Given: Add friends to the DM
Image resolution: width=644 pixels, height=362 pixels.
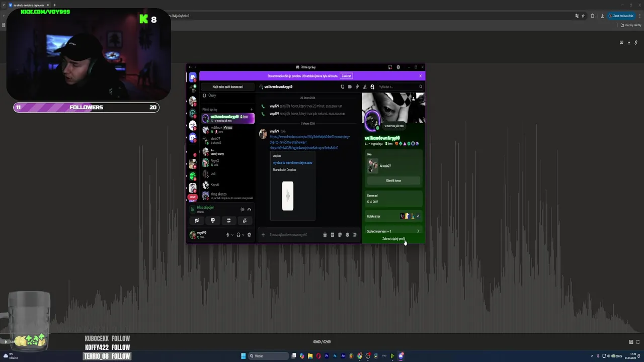Looking at the screenshot, I should click(x=365, y=87).
